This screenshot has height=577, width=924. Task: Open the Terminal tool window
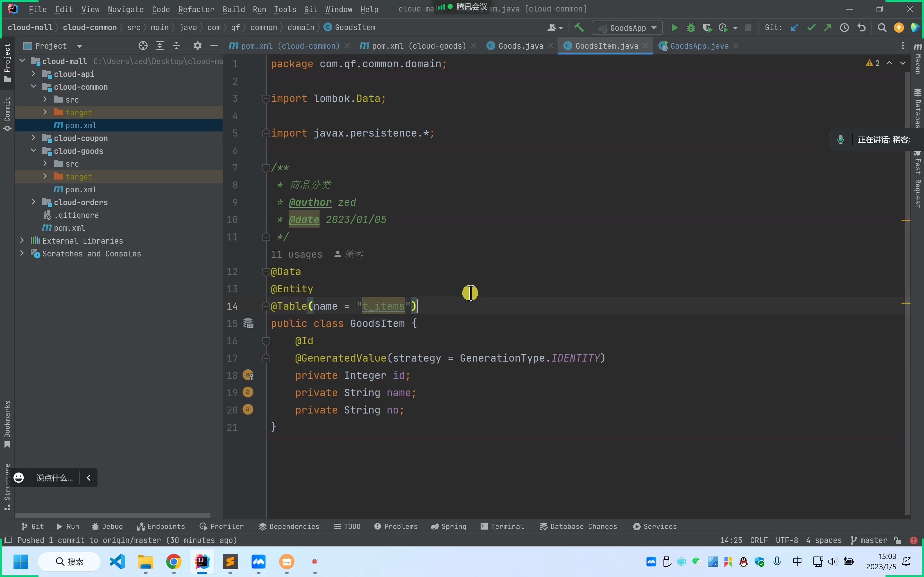coord(502,526)
